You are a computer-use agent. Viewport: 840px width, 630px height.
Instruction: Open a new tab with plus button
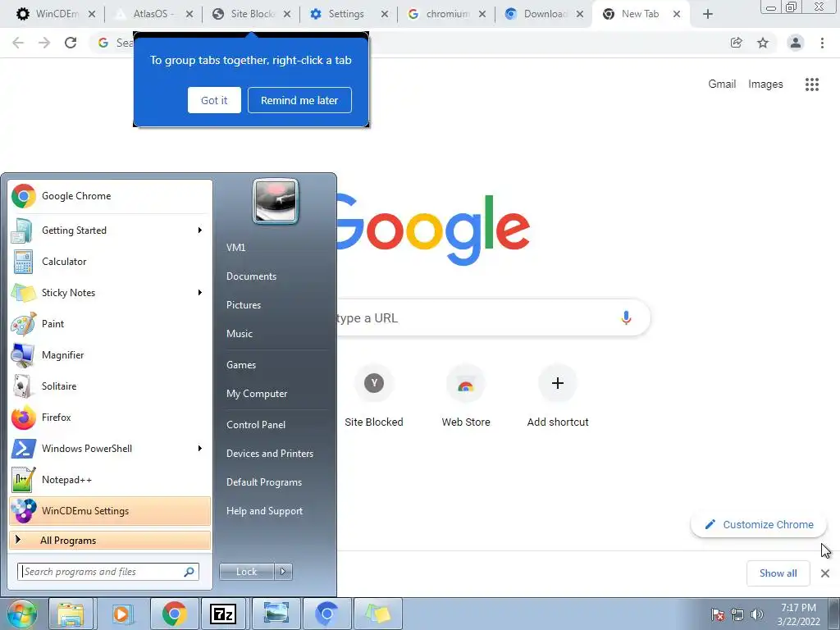point(708,14)
